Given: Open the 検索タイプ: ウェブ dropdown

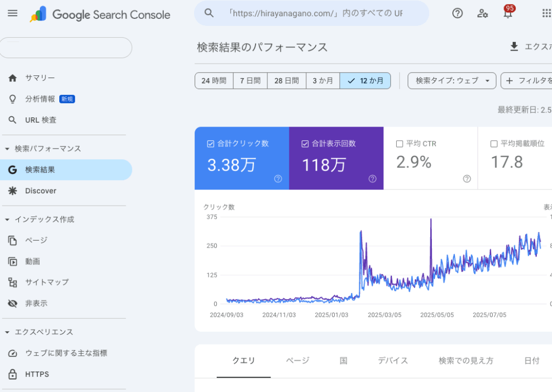Looking at the screenshot, I should [452, 81].
